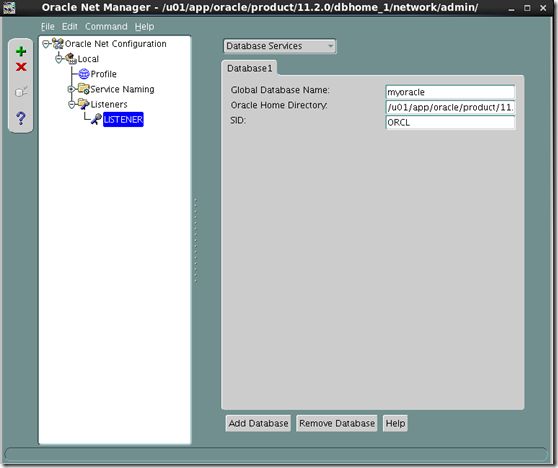Viewport: 558px width, 468px height.
Task: Select the Profile tree item
Action: [104, 74]
